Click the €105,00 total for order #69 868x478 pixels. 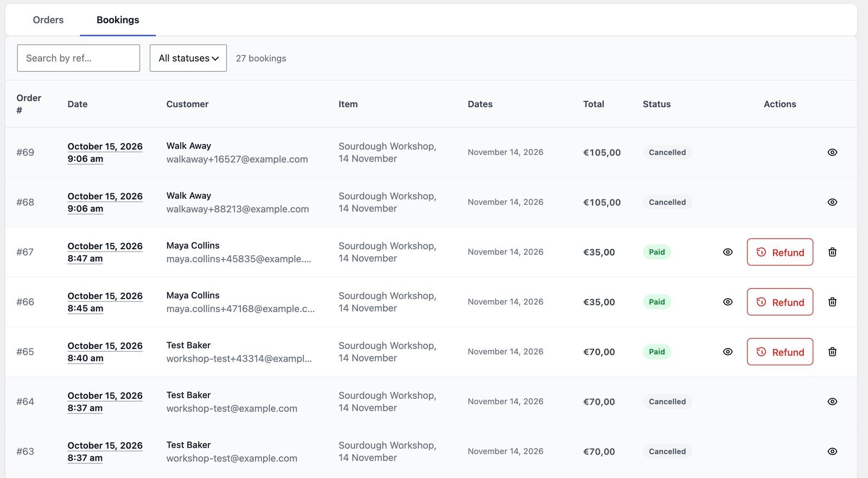coord(602,153)
